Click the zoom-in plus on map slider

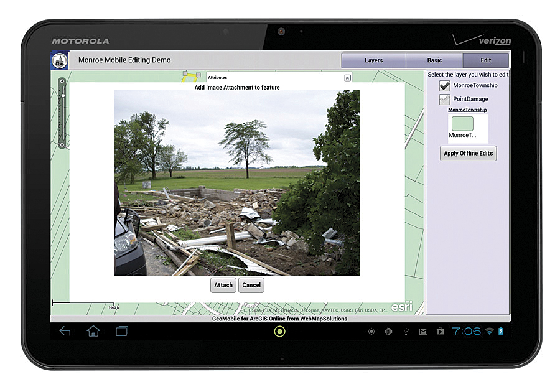pos(62,82)
